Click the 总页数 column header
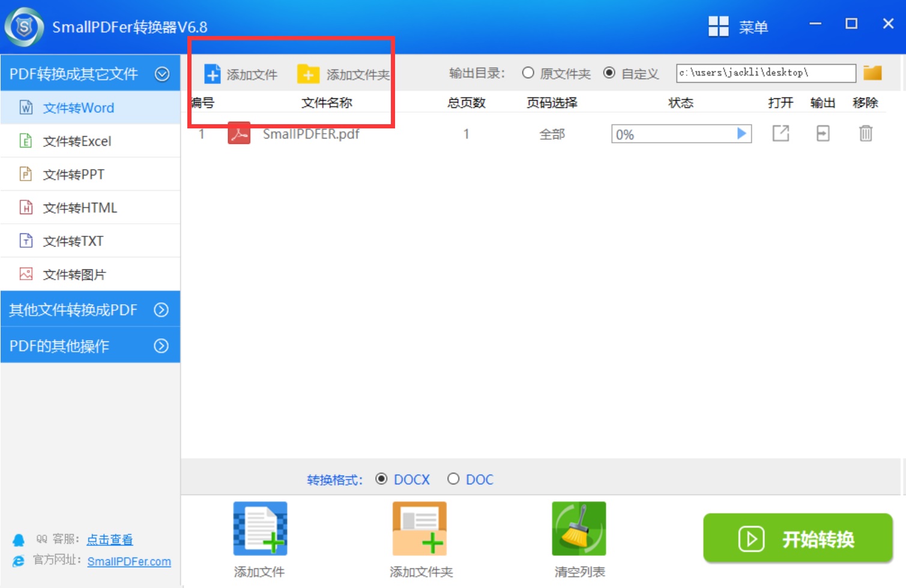906x588 pixels. [467, 103]
